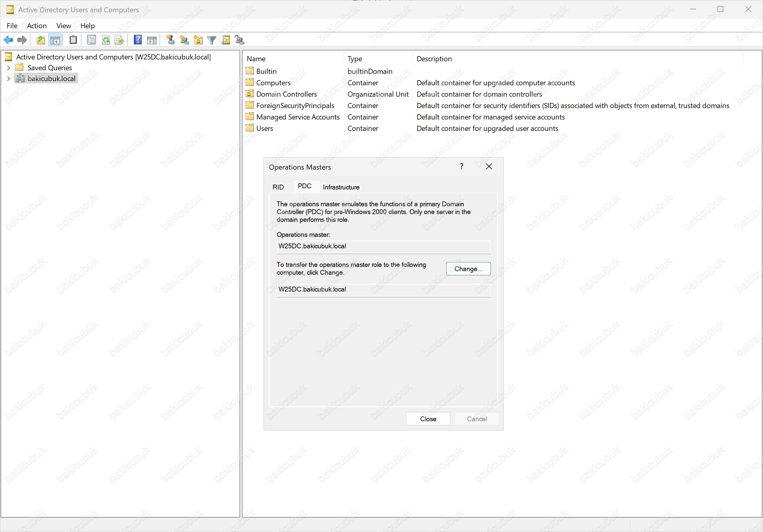
Task: Click the Close button in Operations Masters
Action: (x=428, y=419)
